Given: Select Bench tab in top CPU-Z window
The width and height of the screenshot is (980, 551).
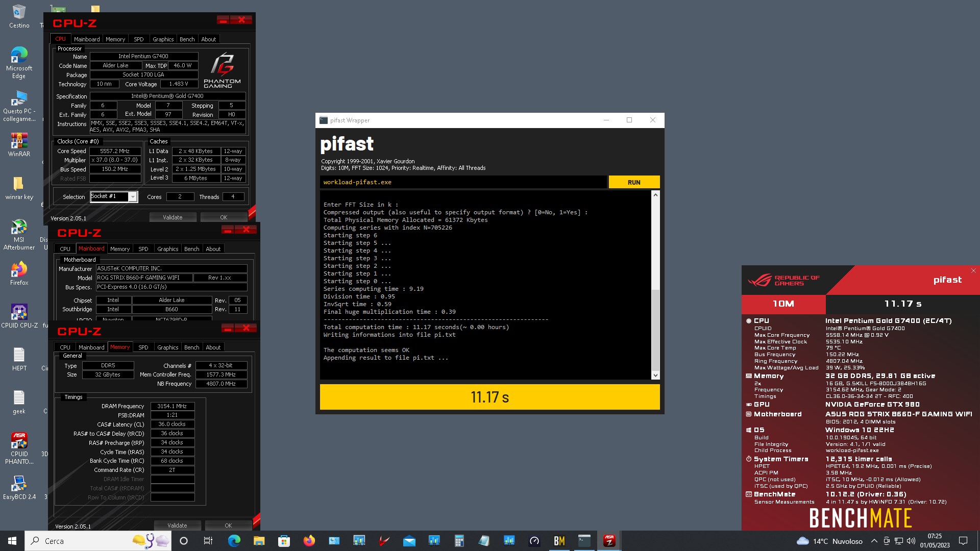Looking at the screenshot, I should click(x=187, y=39).
